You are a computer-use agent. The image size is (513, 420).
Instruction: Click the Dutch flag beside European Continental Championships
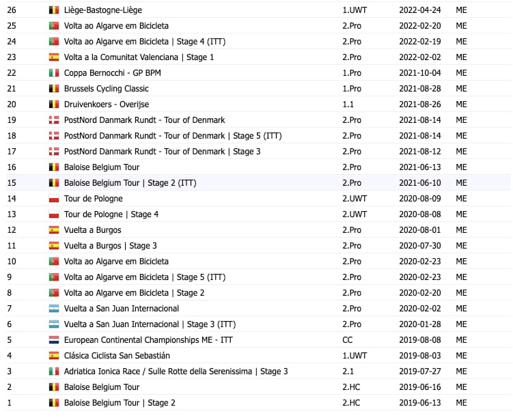pyautogui.click(x=54, y=340)
